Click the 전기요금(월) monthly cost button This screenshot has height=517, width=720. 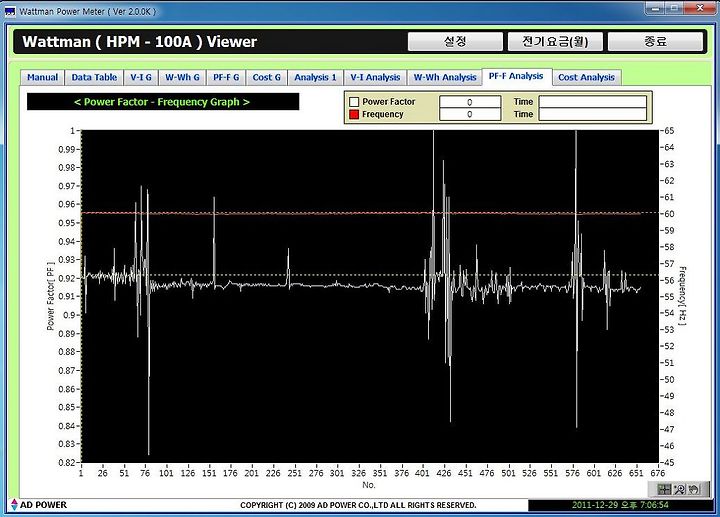(x=555, y=42)
